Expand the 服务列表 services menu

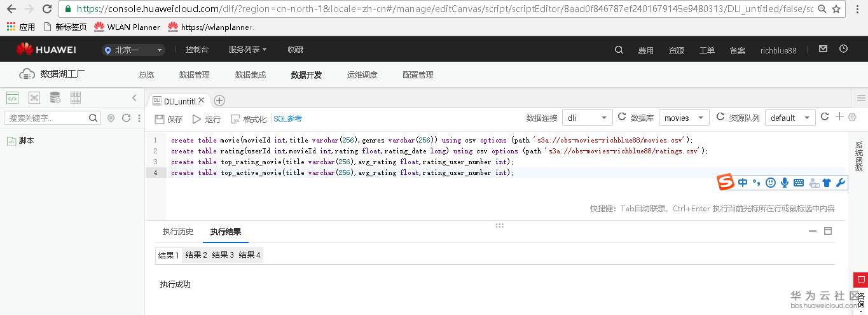[x=247, y=50]
